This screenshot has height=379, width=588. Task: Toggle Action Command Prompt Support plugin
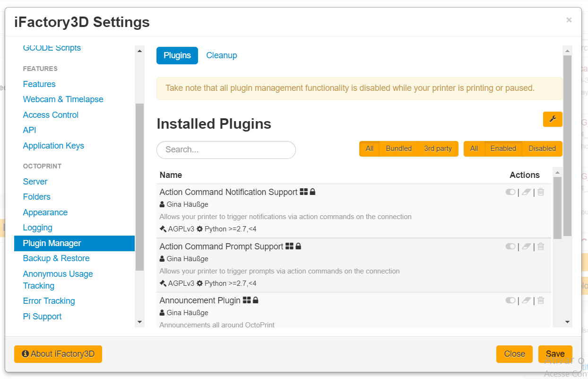(510, 247)
